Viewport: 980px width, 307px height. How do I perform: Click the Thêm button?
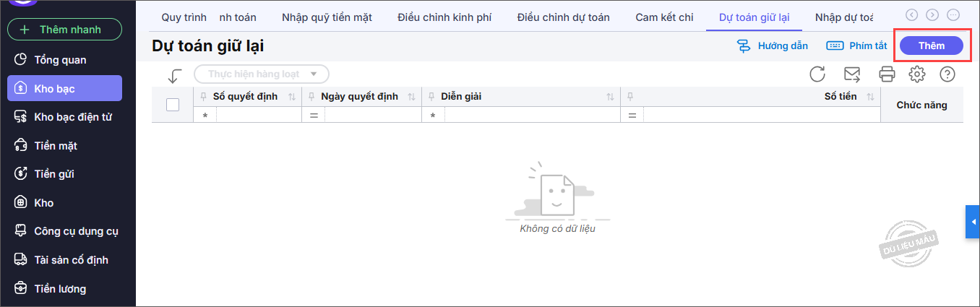click(x=932, y=46)
